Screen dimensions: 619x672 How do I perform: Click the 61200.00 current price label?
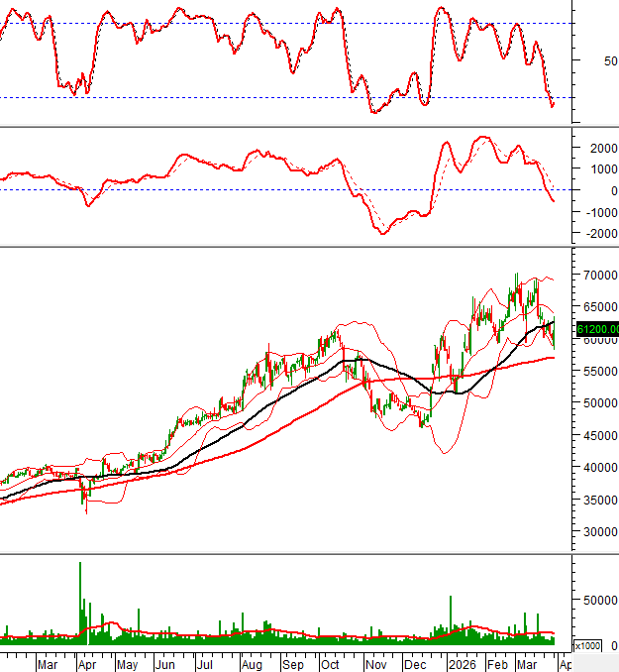597,329
